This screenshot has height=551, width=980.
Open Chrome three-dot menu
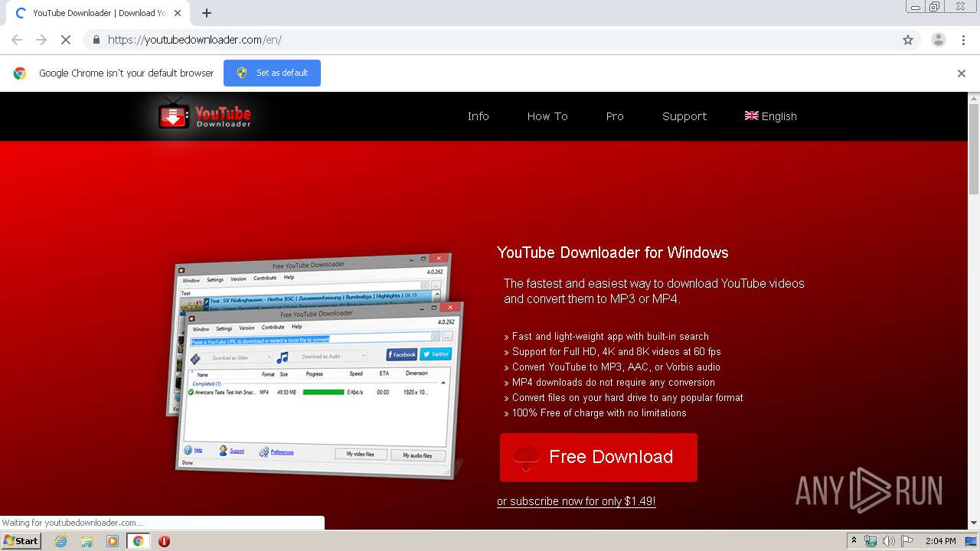click(963, 40)
